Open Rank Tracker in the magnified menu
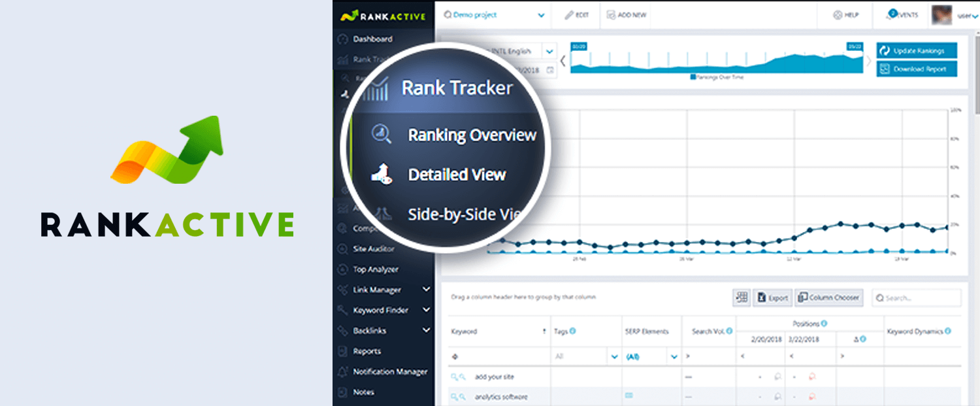The width and height of the screenshot is (980, 406). pos(457,88)
